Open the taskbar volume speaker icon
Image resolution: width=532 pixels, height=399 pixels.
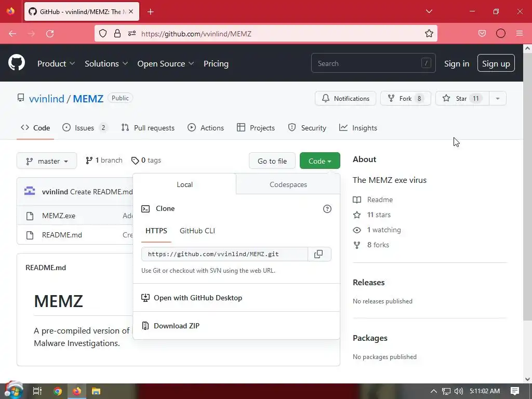[x=459, y=391]
